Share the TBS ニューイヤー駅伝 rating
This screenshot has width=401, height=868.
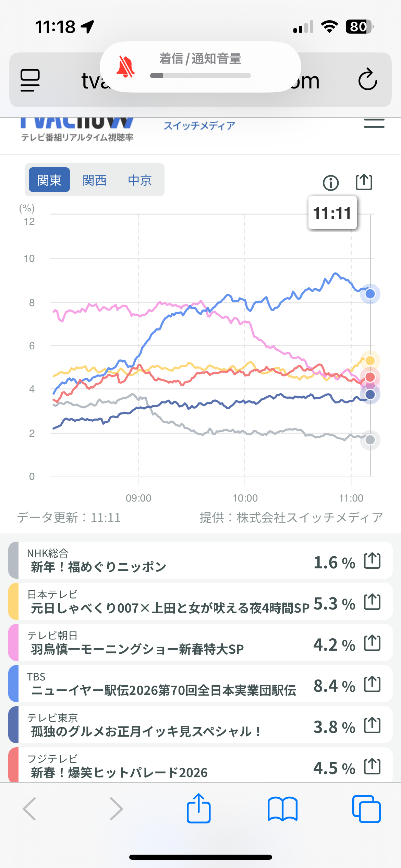pos(372,684)
